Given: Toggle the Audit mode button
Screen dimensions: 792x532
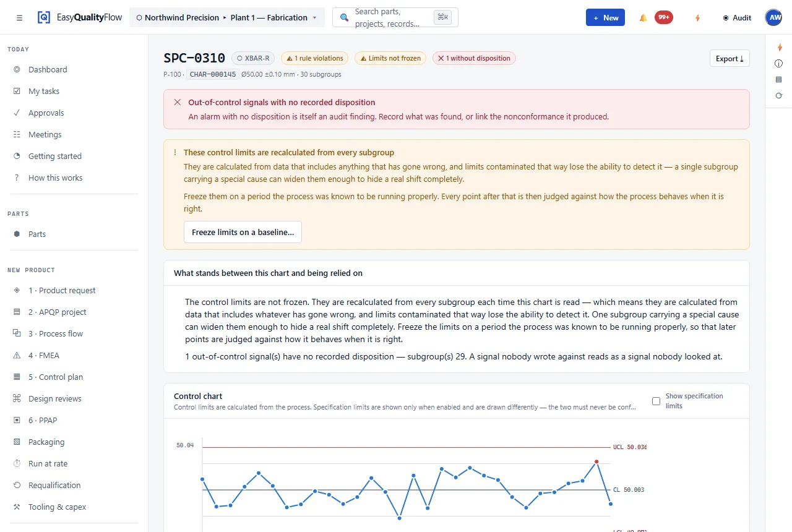Looking at the screenshot, I should (737, 18).
